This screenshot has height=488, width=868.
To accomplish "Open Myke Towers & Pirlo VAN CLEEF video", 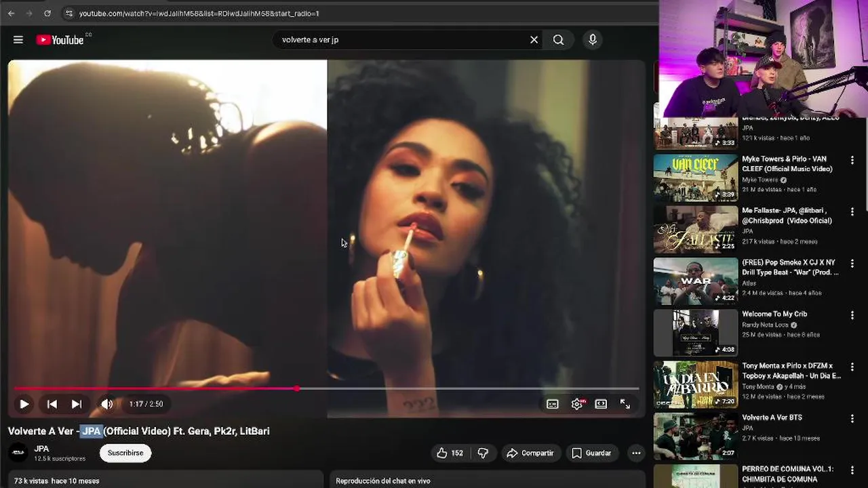I will coord(787,164).
